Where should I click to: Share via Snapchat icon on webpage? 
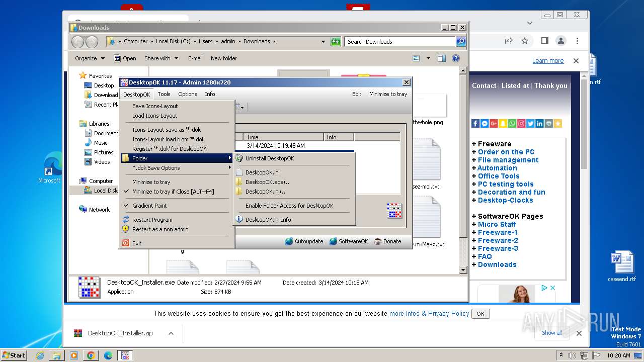[503, 123]
